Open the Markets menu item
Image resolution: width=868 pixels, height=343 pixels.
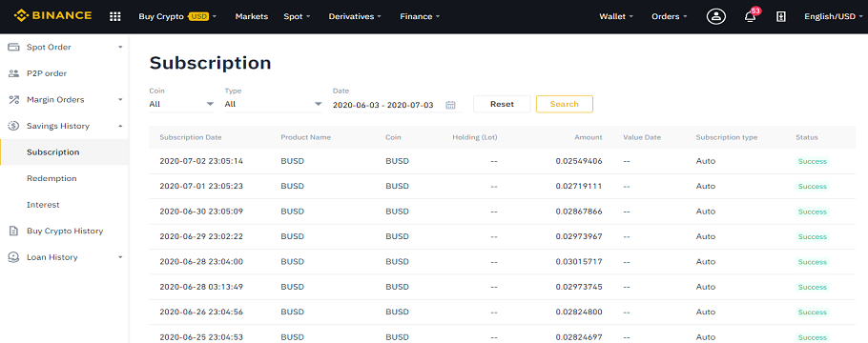[x=251, y=16]
